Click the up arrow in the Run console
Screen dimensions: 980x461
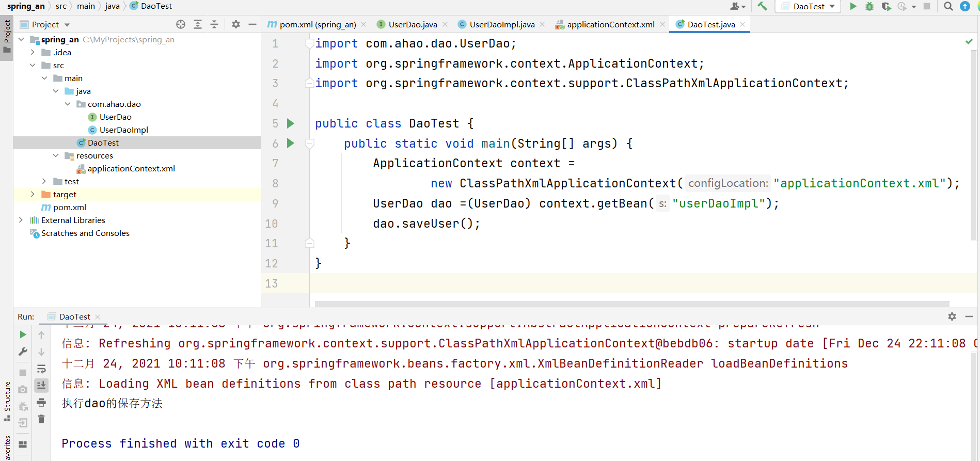[x=41, y=335]
